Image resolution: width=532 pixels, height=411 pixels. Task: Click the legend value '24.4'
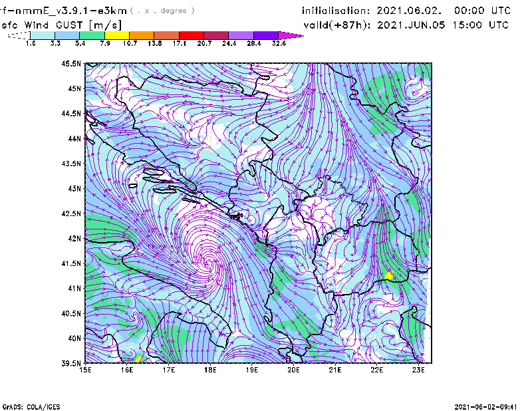(229, 43)
